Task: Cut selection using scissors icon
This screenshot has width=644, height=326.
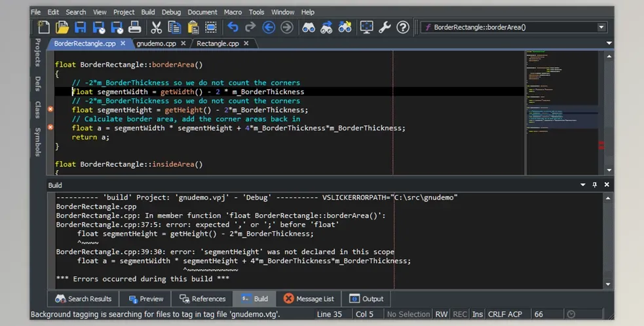Action: 156,27
